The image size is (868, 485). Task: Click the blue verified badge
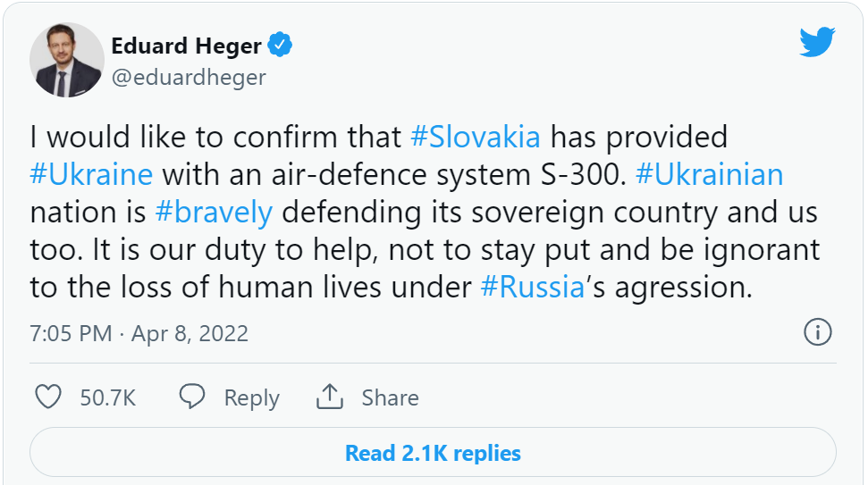[281, 45]
